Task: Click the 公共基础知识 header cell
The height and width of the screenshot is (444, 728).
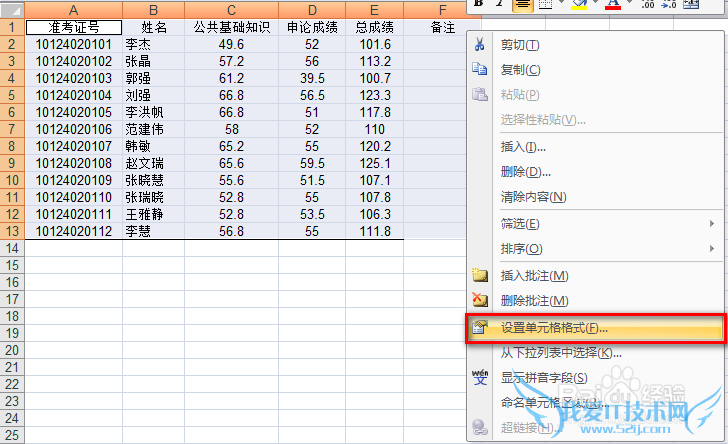Action: coord(232,27)
